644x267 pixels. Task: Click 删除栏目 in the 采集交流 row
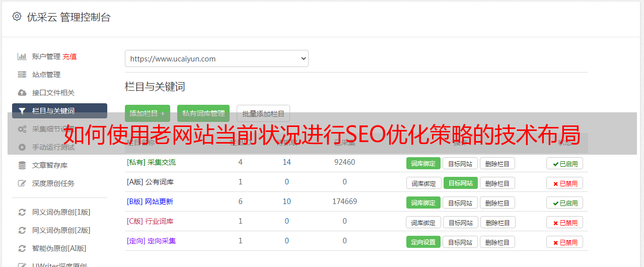[x=497, y=163]
